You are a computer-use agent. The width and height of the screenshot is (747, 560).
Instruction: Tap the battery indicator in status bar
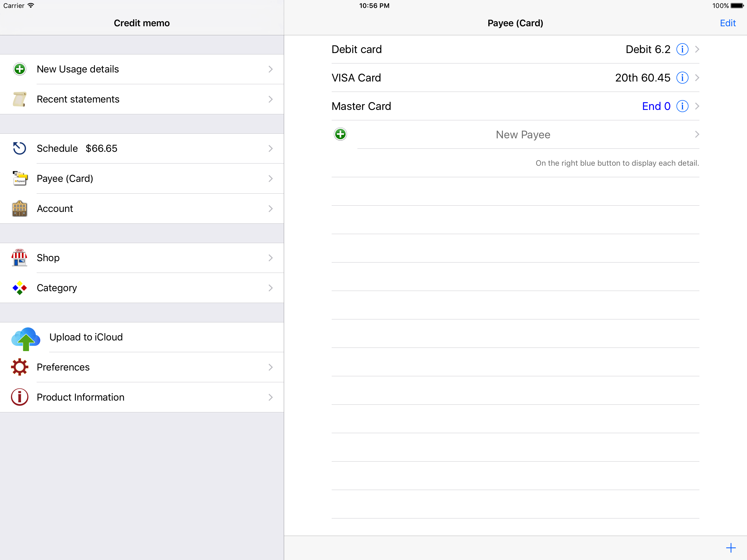click(x=737, y=6)
